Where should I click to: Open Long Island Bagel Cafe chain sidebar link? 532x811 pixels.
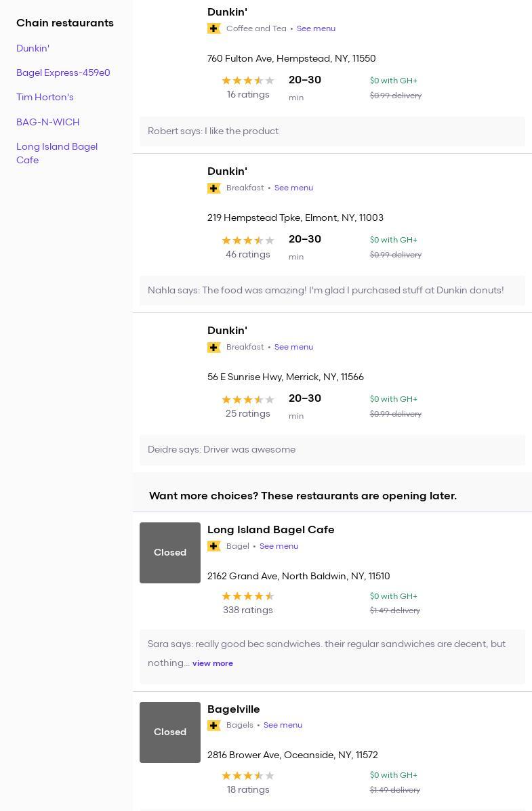(57, 153)
